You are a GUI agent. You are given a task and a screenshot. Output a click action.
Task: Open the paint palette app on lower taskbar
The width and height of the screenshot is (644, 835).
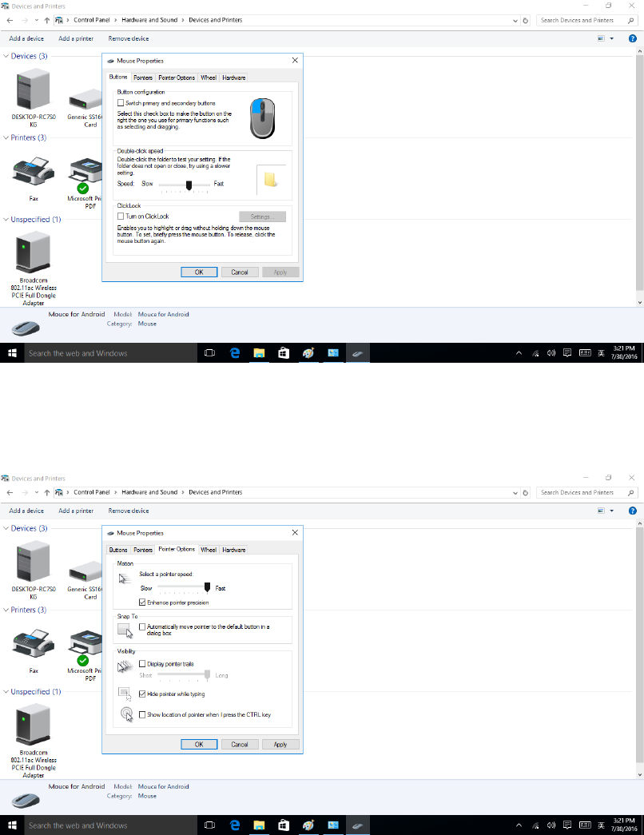[x=308, y=825]
